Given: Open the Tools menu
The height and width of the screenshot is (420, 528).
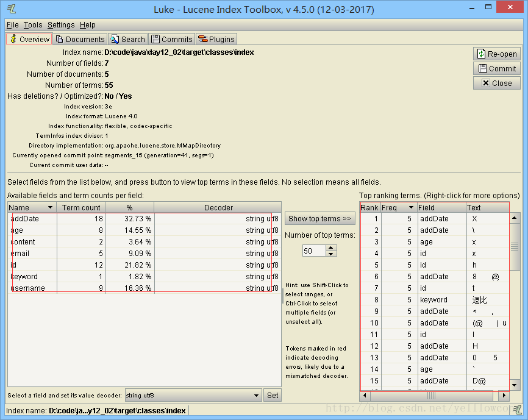Looking at the screenshot, I should (x=33, y=25).
